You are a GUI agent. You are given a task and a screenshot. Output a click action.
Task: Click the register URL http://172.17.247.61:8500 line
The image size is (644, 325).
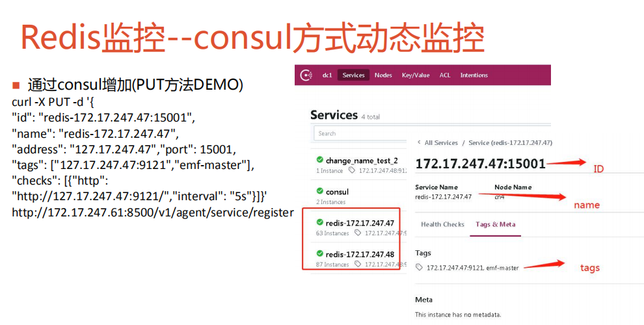tap(153, 213)
